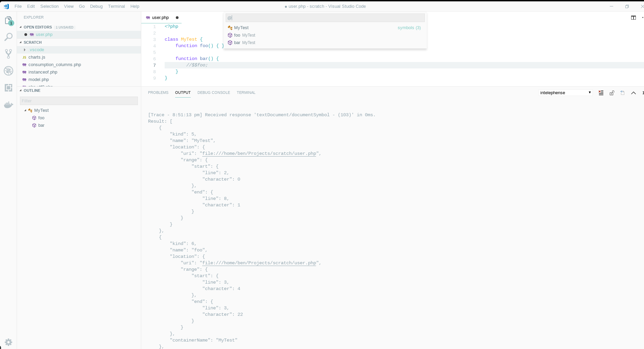This screenshot has height=349, width=644.
Task: Maximize the panel with the chevron toggle
Action: pos(633,93)
